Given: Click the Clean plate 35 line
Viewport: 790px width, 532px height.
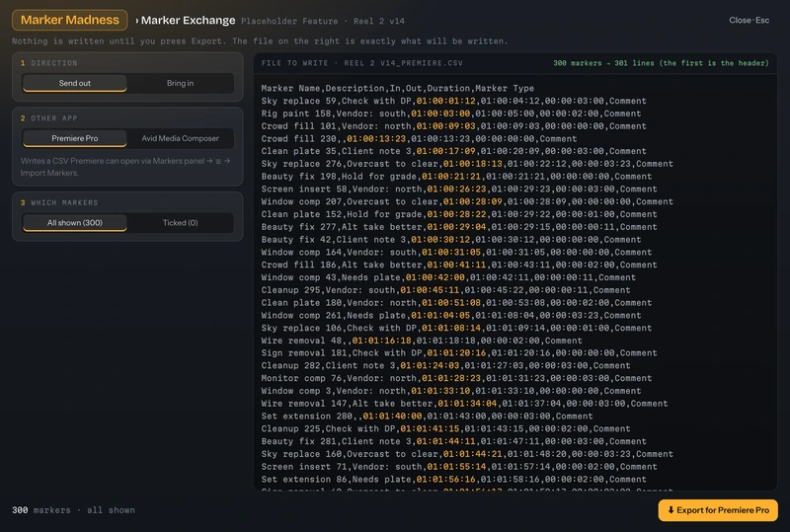Looking at the screenshot, I should click(x=453, y=151).
